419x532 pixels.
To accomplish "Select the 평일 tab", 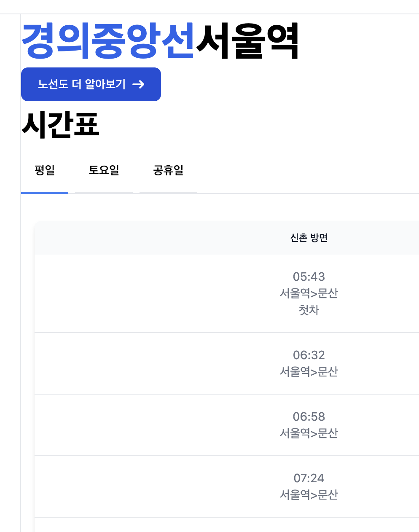I will 45,170.
